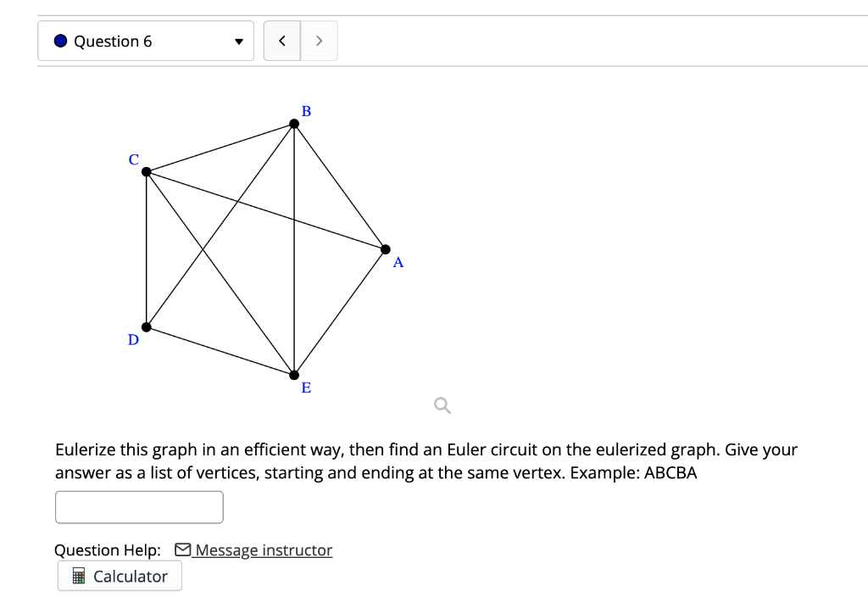Select vertex B at the top of the graph
Screen dimensions: 868x608
(293, 122)
